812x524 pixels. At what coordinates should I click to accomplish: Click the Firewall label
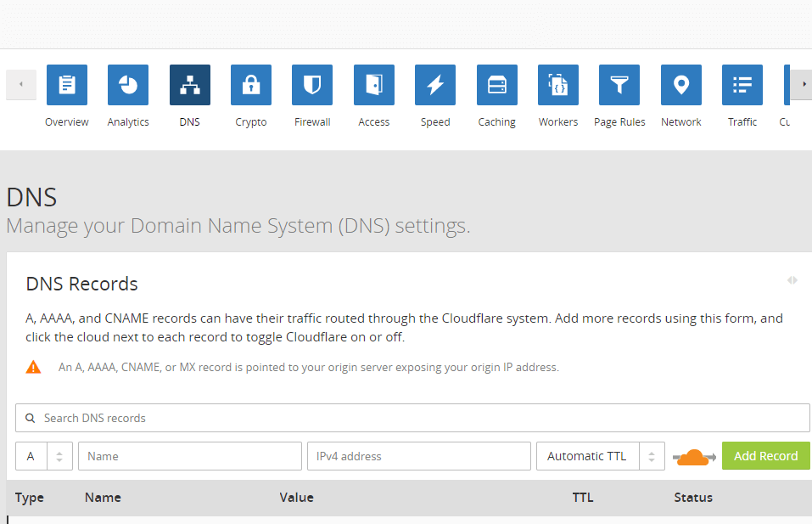(x=312, y=121)
